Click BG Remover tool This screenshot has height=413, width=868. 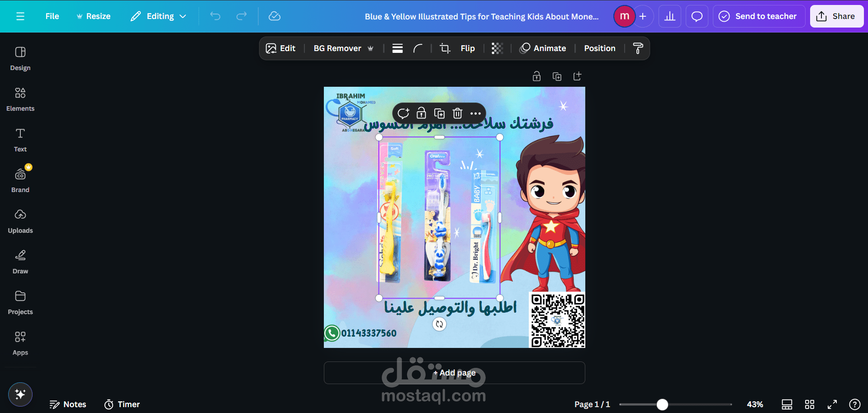[343, 48]
